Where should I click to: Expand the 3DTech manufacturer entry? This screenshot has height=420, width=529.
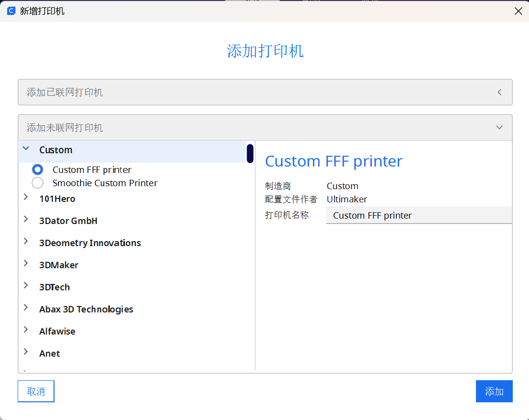click(x=26, y=286)
